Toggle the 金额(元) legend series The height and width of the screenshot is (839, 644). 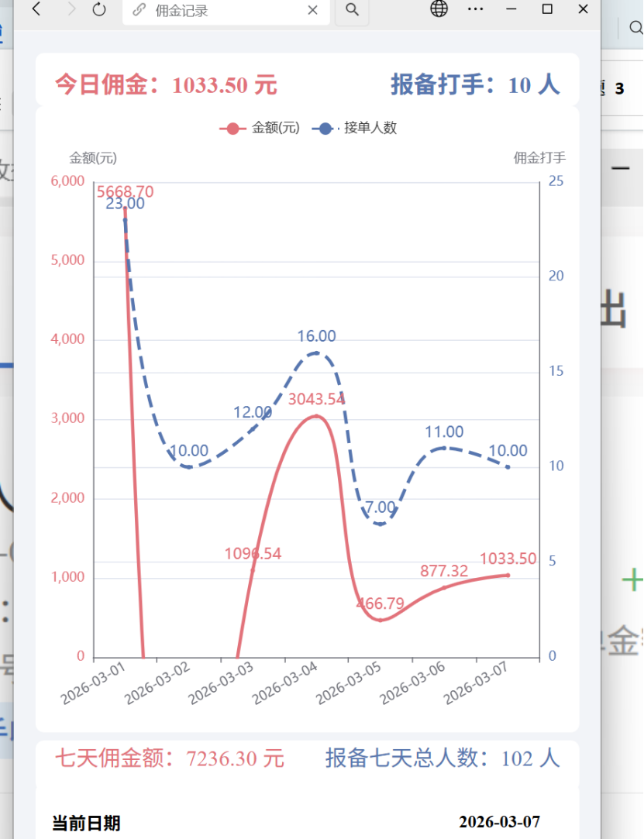[260, 128]
